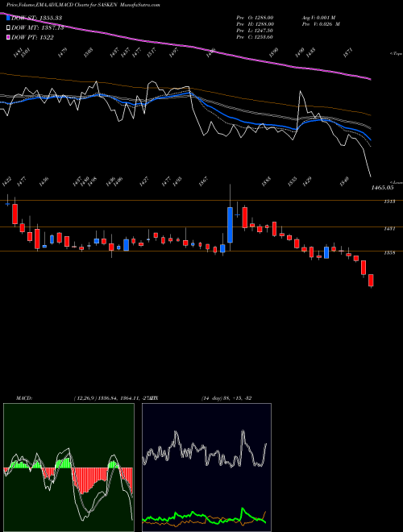Image resolution: width=403 pixels, height=532 pixels.
Task: Click the thick blue EMA line's right end
Action: [370, 139]
